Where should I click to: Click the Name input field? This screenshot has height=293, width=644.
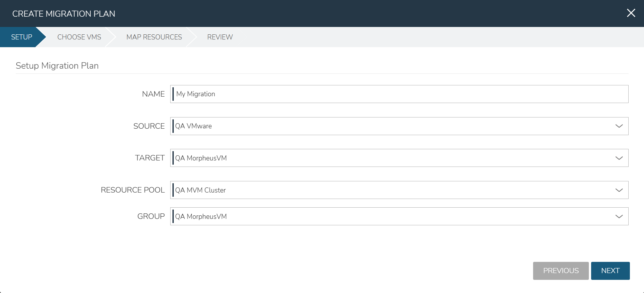tap(399, 94)
